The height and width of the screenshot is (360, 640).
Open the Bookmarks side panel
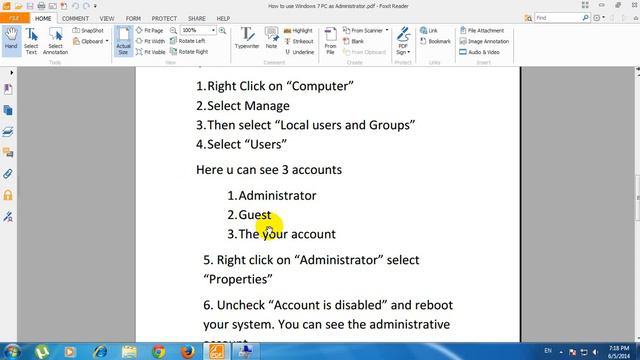pyautogui.click(x=8, y=89)
